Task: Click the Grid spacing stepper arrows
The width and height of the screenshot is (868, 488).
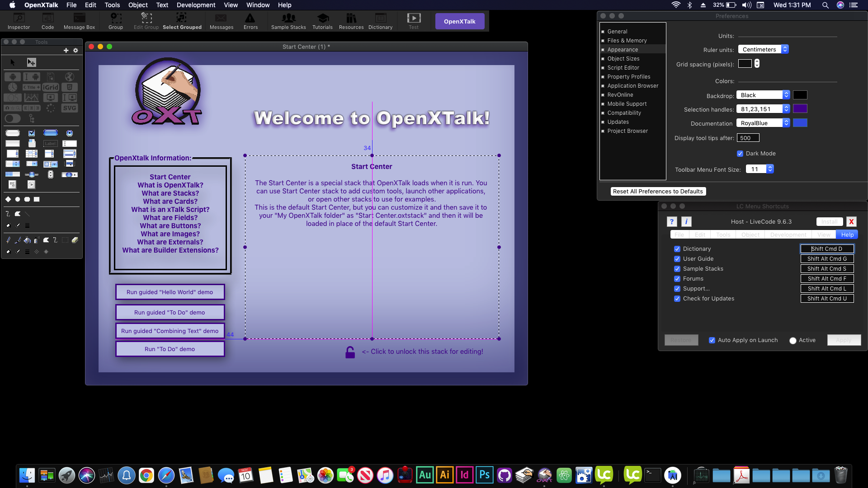Action: click(757, 64)
